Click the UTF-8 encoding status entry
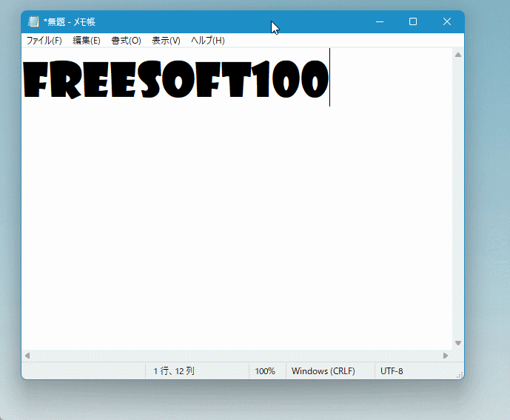 392,371
